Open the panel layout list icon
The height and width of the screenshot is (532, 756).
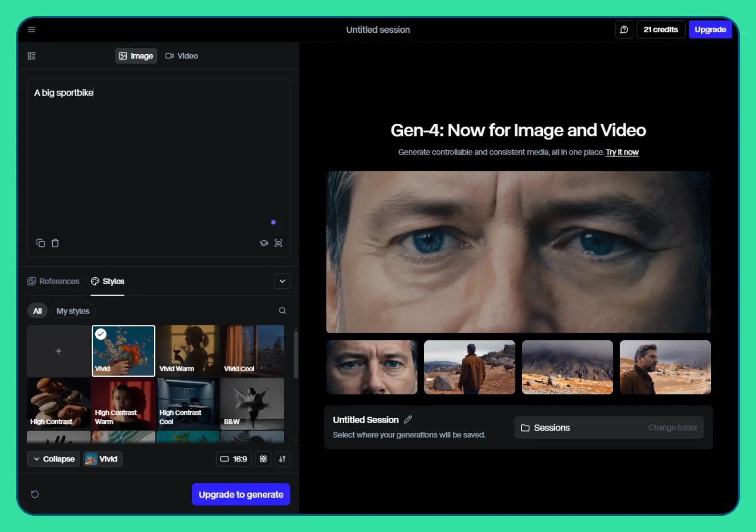click(x=31, y=56)
